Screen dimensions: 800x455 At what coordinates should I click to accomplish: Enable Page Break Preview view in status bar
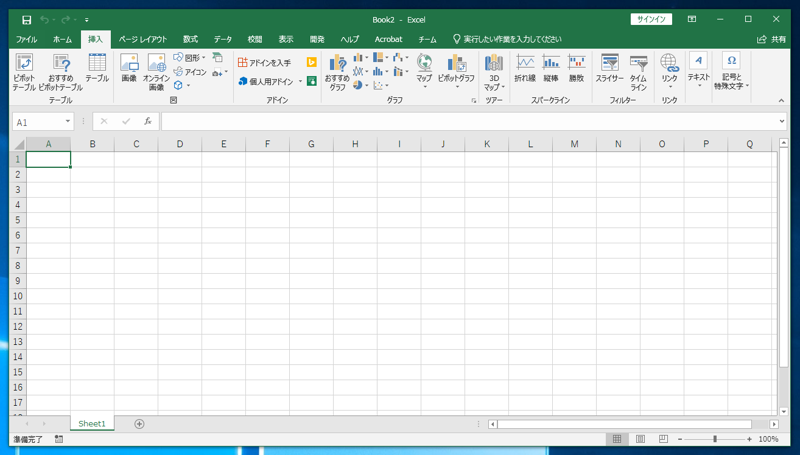click(x=663, y=439)
